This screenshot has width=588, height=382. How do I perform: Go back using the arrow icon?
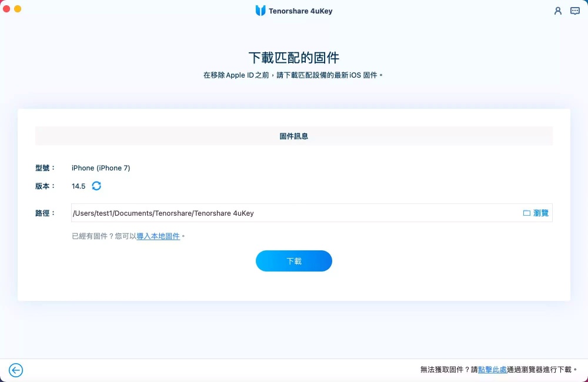(x=16, y=370)
